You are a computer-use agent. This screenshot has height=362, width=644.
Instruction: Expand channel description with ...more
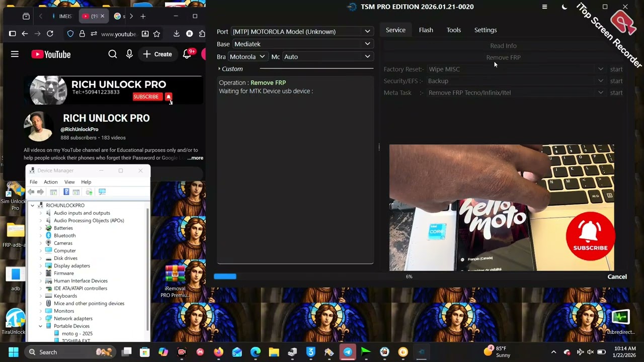(x=195, y=158)
